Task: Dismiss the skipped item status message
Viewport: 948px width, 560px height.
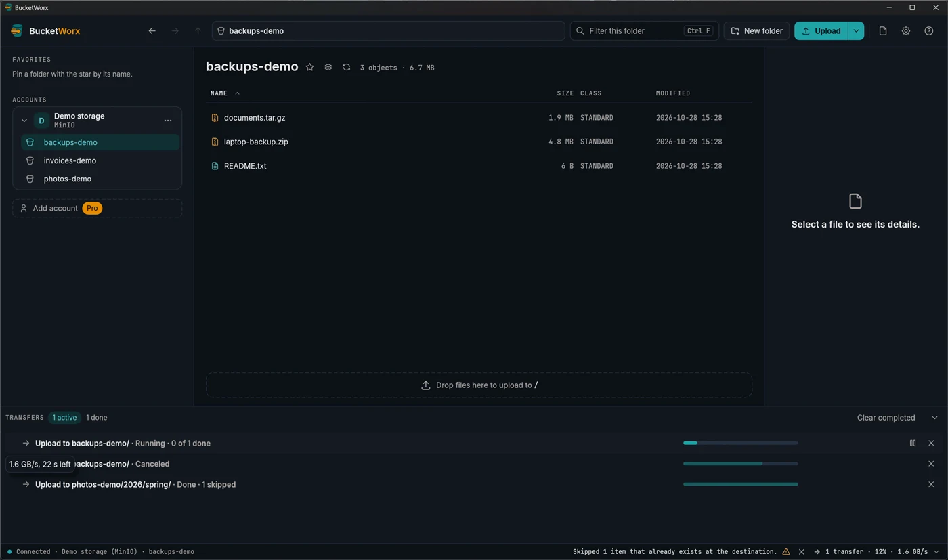Action: (x=802, y=552)
